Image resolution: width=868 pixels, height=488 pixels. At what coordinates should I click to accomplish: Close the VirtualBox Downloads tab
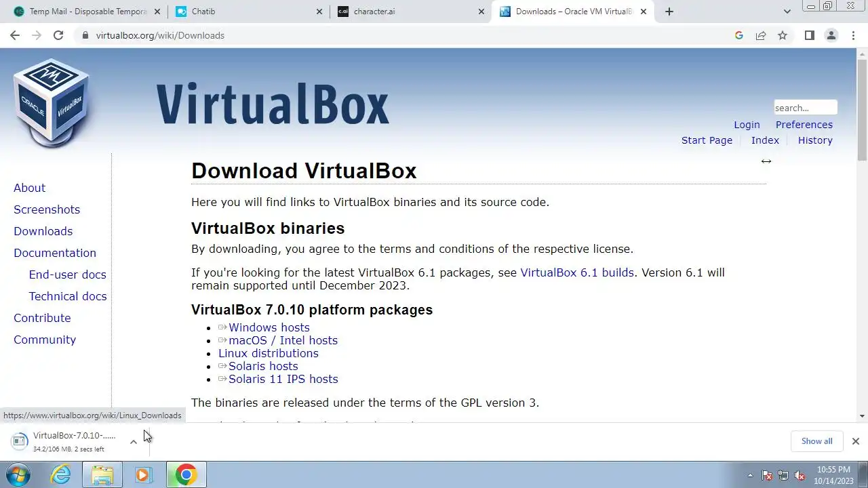point(644,12)
